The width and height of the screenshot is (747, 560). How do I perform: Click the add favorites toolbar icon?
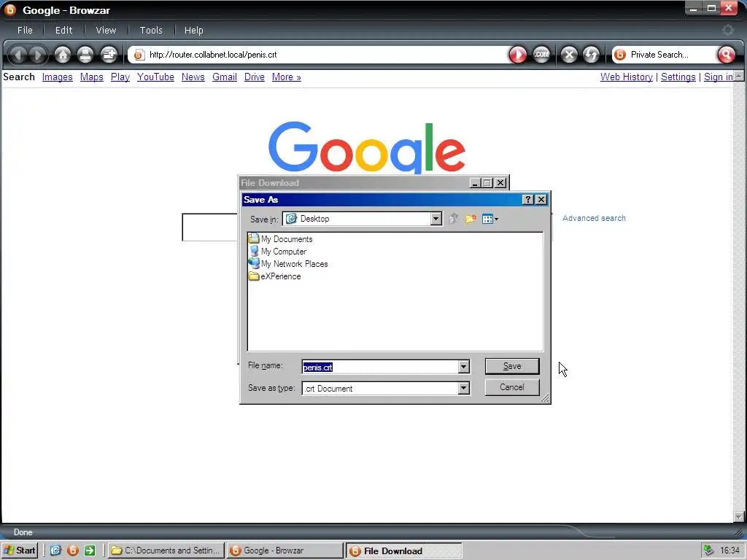[109, 55]
